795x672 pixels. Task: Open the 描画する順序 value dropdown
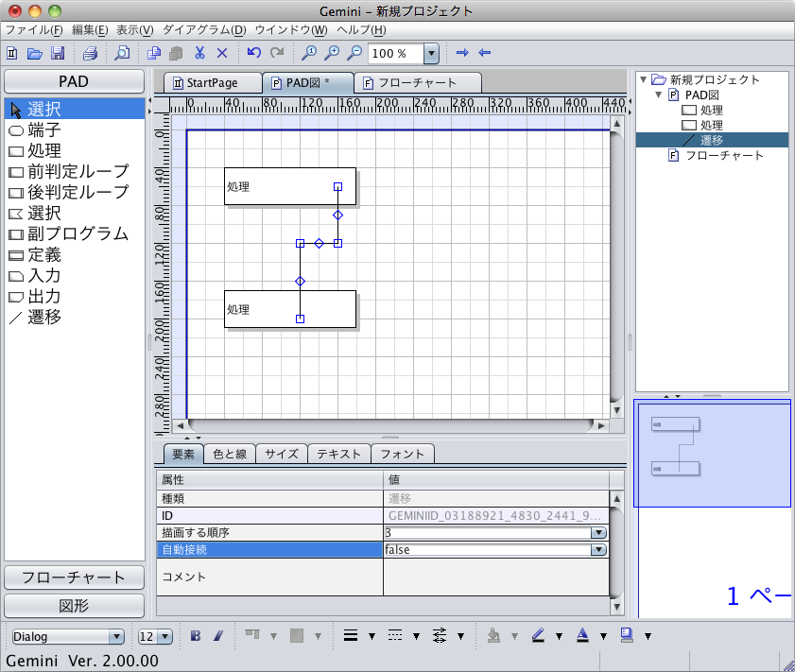[x=598, y=533]
